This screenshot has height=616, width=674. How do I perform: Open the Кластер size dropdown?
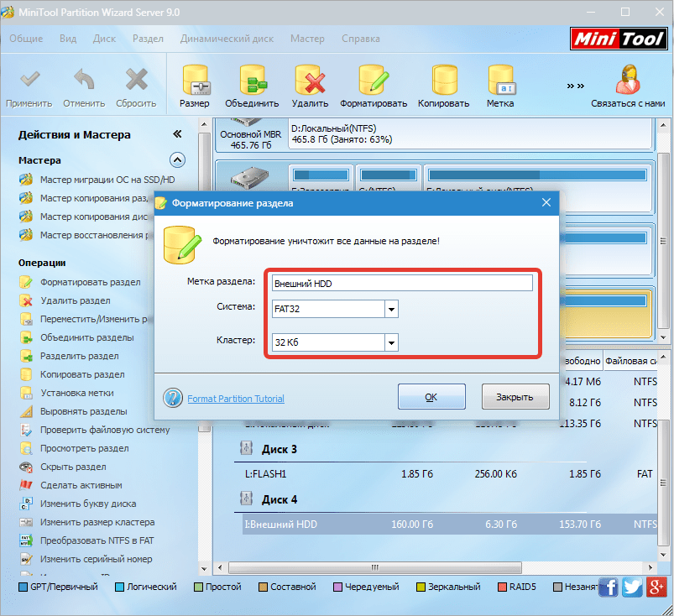(x=390, y=342)
